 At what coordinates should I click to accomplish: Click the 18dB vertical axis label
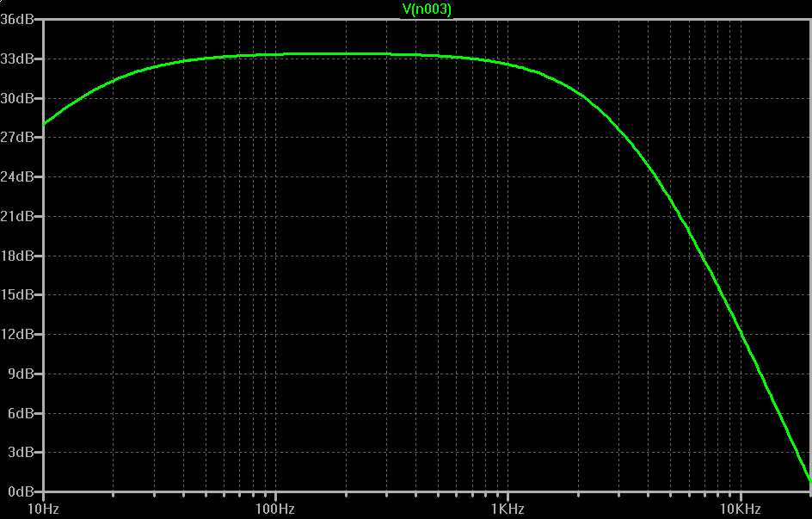pyautogui.click(x=17, y=256)
